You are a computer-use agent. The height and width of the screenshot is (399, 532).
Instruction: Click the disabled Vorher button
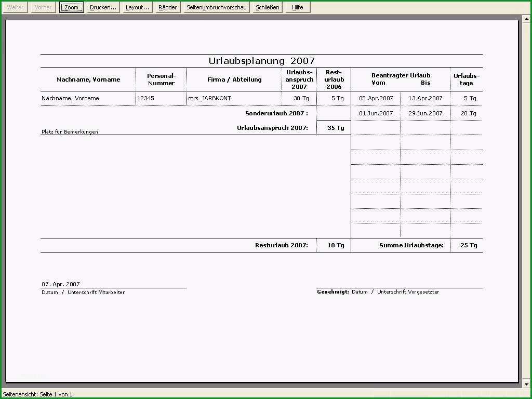pyautogui.click(x=43, y=7)
